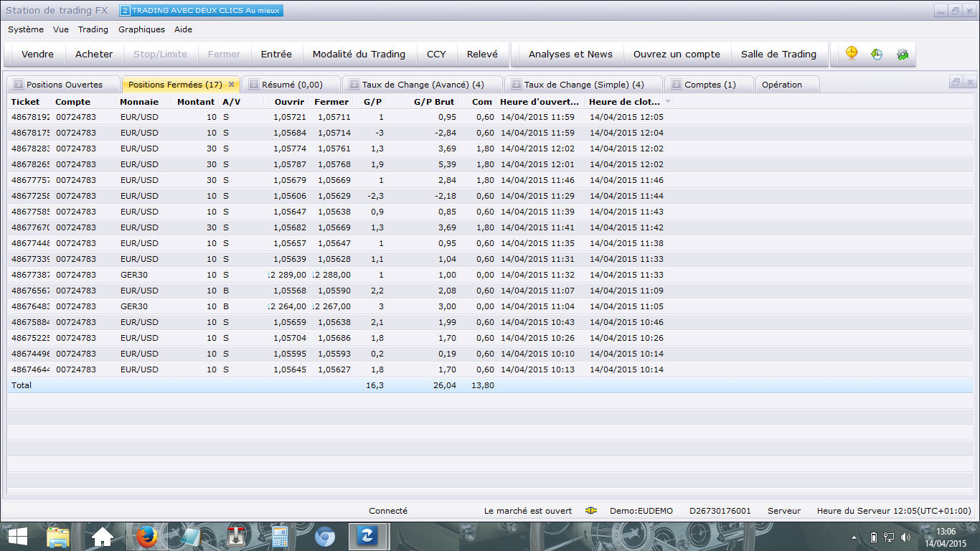Select the GER30 row with ticket 4867738
980x551 pixels.
click(490, 275)
